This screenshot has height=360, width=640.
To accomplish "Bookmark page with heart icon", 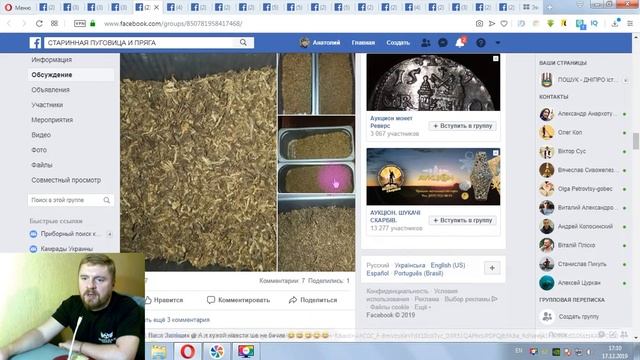I will (x=504, y=24).
